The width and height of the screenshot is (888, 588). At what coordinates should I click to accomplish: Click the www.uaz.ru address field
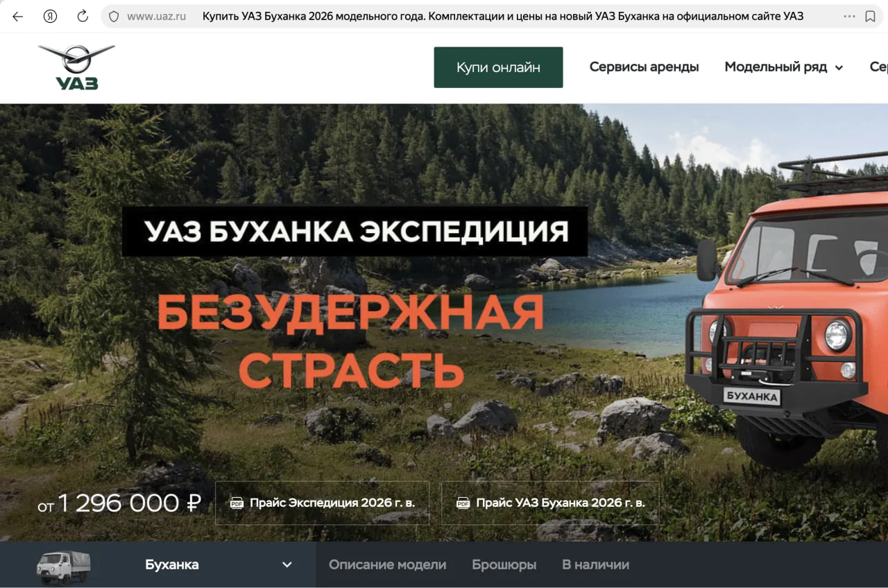[x=156, y=16]
